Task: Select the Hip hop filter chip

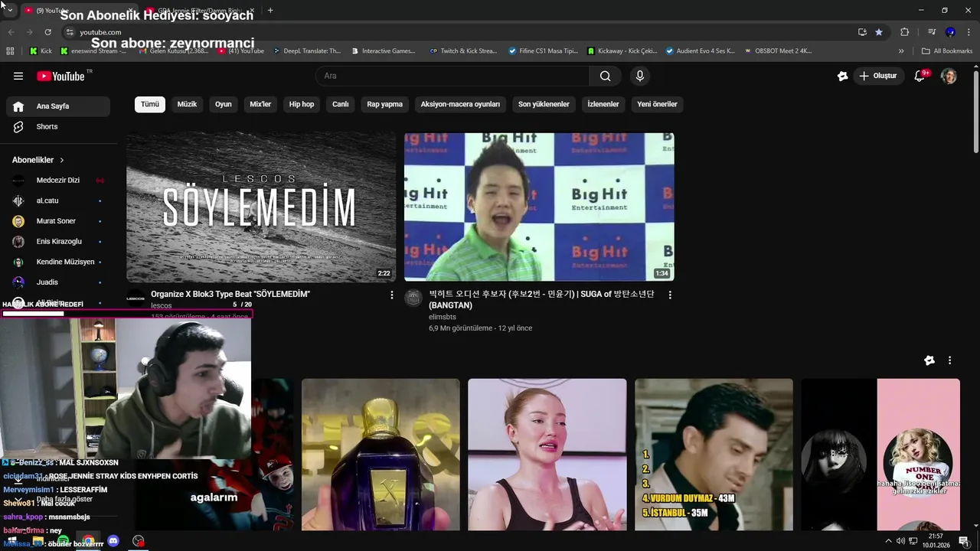Action: click(302, 104)
